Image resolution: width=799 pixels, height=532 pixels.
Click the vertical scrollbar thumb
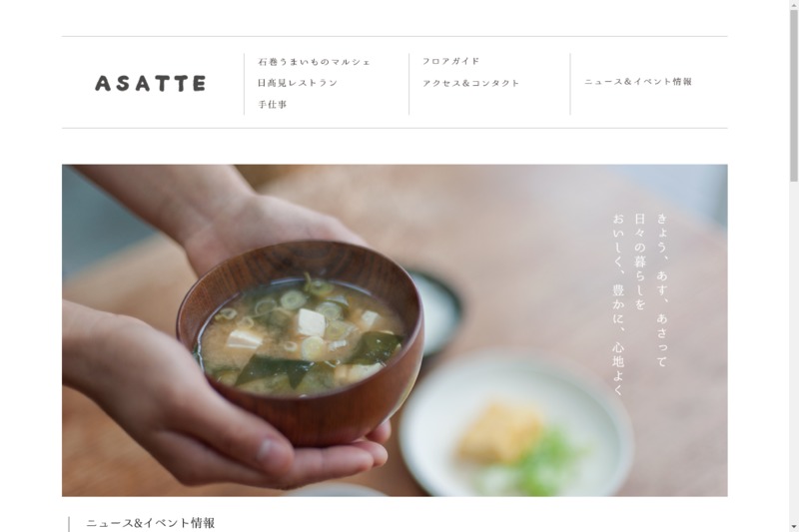(794, 96)
